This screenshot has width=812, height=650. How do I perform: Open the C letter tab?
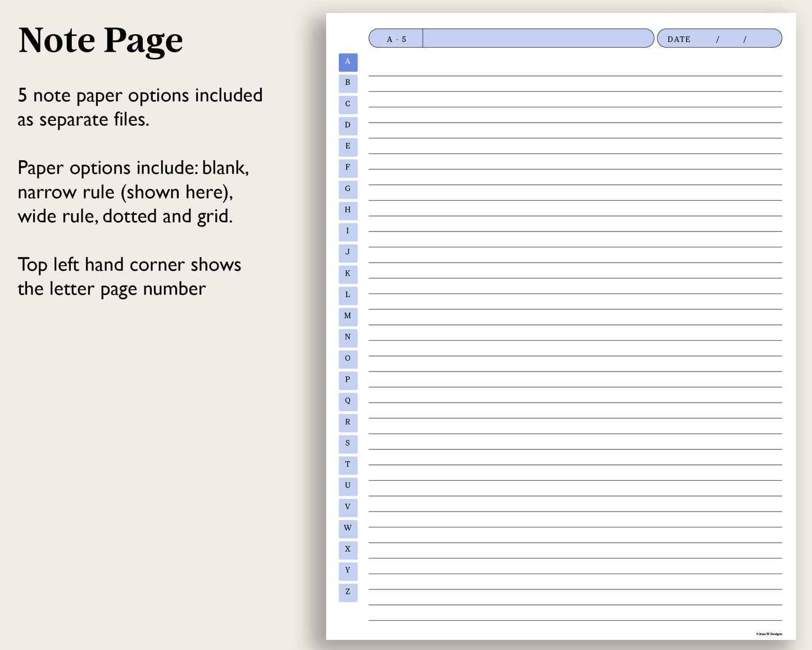(347, 105)
